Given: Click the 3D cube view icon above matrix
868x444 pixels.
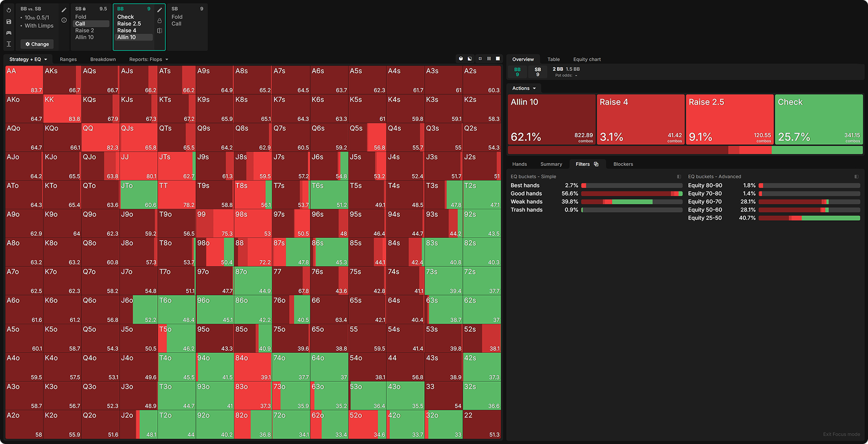Looking at the screenshot, I should [x=461, y=59].
